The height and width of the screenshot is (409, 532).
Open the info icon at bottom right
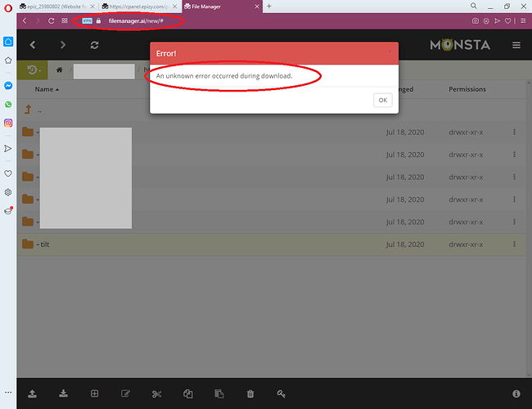(516, 393)
